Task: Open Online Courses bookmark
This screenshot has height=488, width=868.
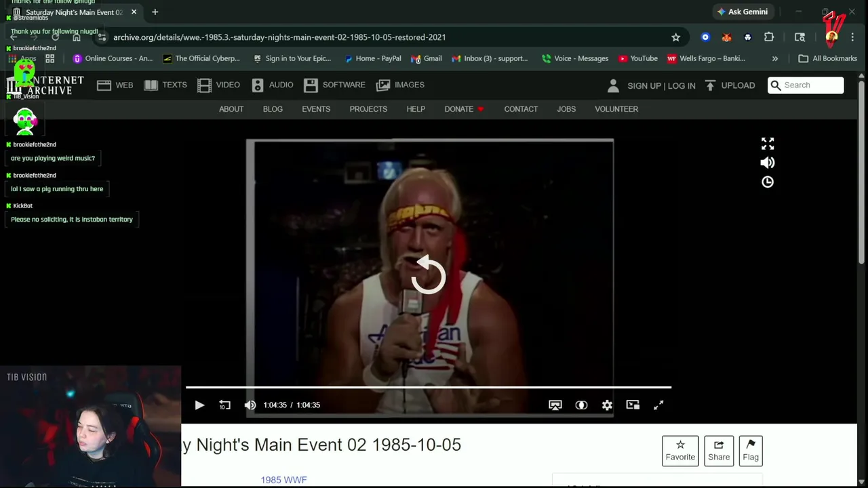Action: (113, 58)
